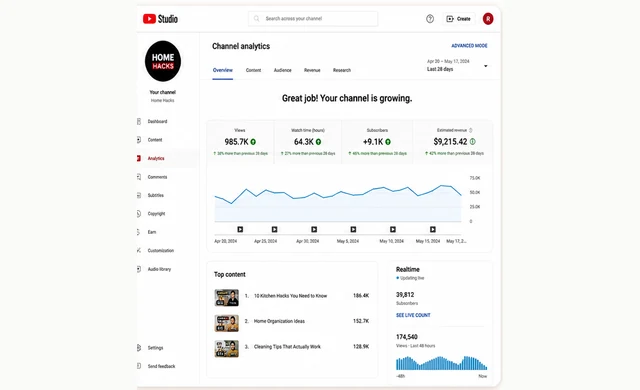Select the Estimated revenue card
640x390 pixels.
point(453,142)
